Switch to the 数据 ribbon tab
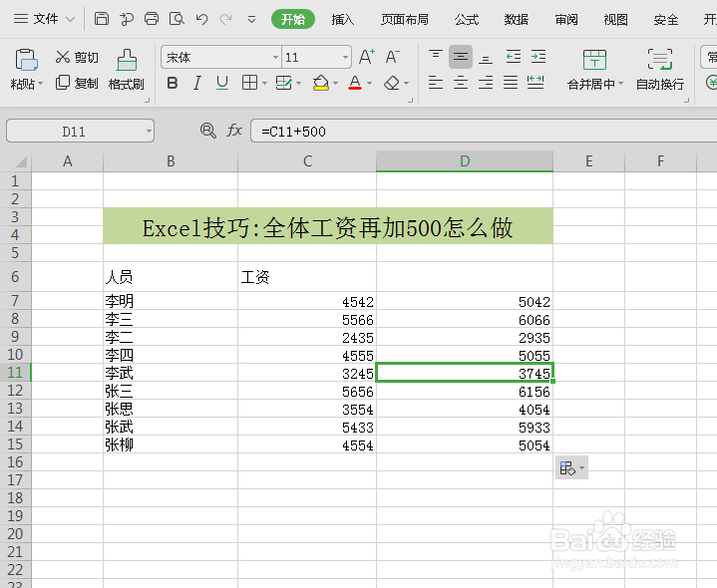Viewport: 717px width, 588px height. pyautogui.click(x=517, y=19)
